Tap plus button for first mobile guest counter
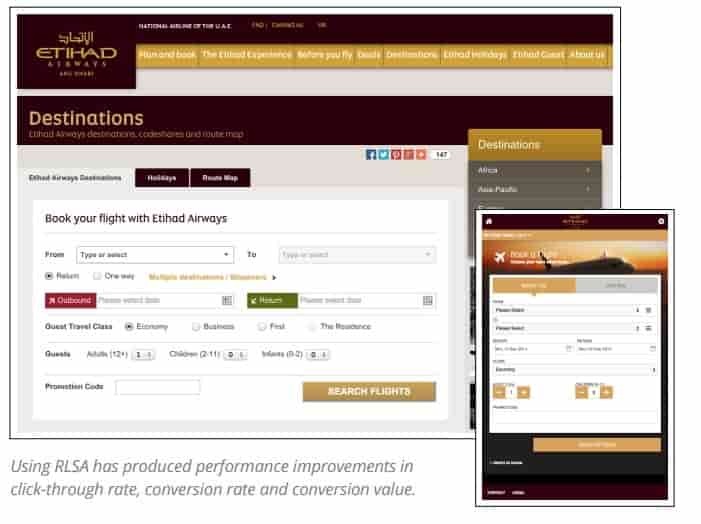Viewport: 701px width, 524px height. tap(523, 393)
